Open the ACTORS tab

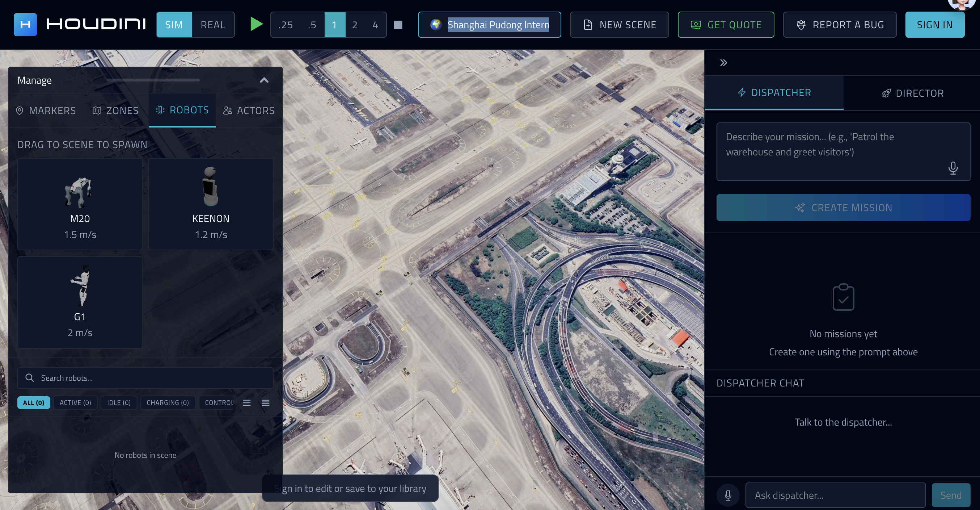[249, 111]
